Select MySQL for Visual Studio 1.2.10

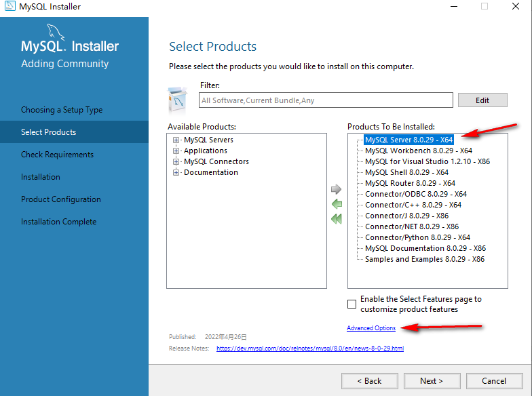coord(427,161)
